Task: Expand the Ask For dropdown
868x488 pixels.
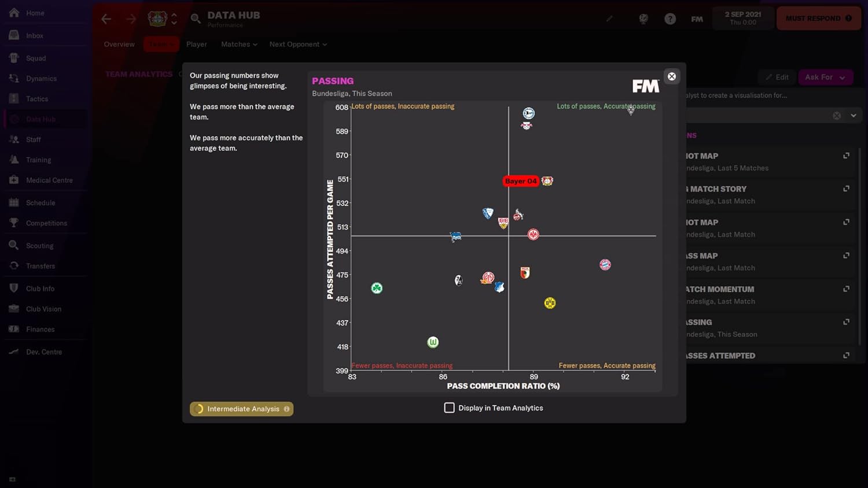Action: click(x=825, y=77)
